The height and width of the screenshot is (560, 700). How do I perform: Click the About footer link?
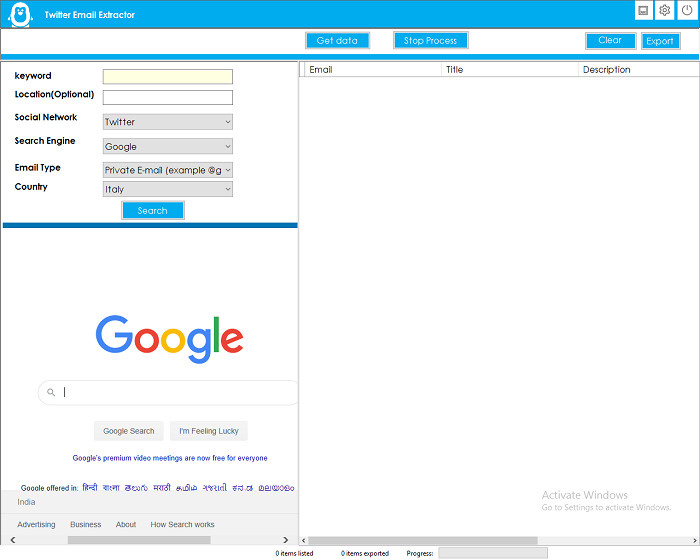tap(126, 524)
